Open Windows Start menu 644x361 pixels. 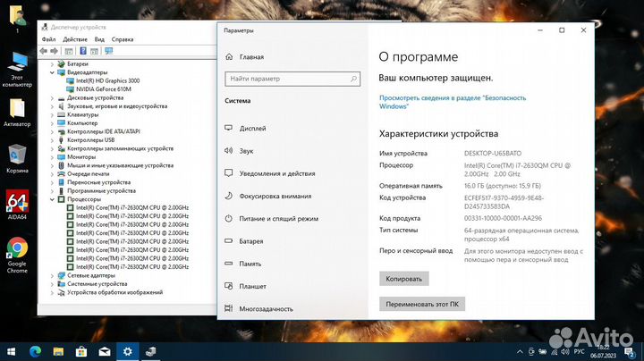12,351
